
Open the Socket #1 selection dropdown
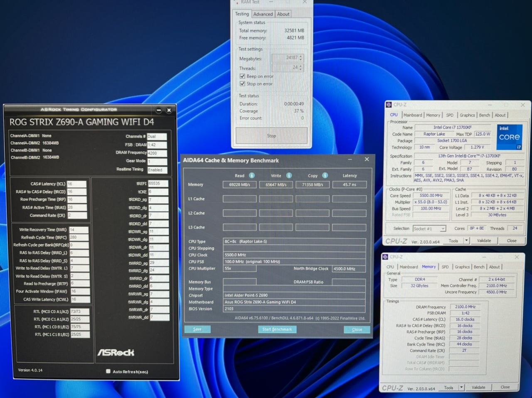point(429,228)
